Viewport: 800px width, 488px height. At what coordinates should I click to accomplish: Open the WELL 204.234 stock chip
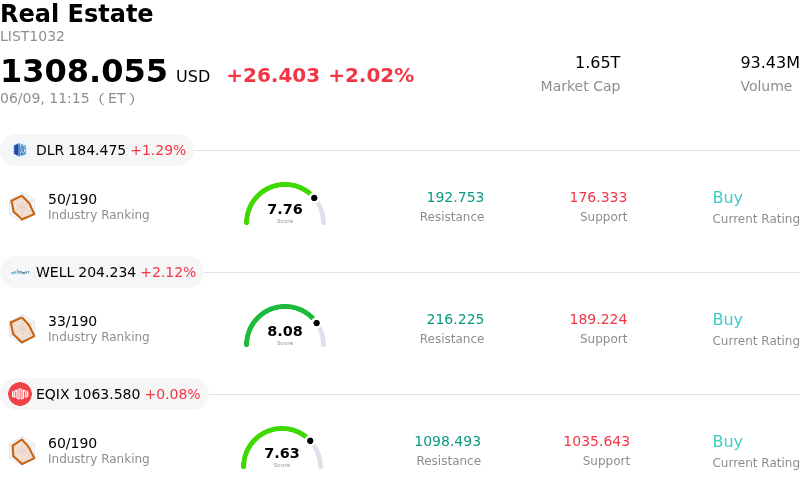click(x=102, y=272)
